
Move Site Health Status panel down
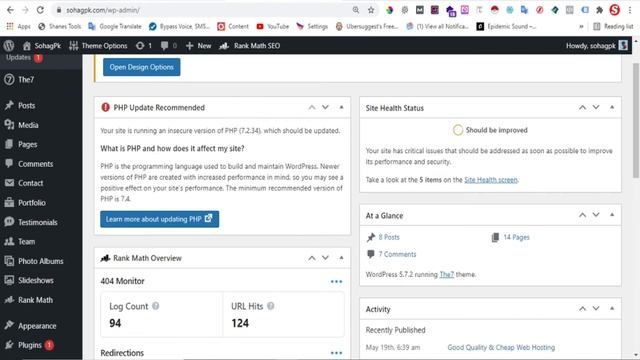(x=596, y=107)
